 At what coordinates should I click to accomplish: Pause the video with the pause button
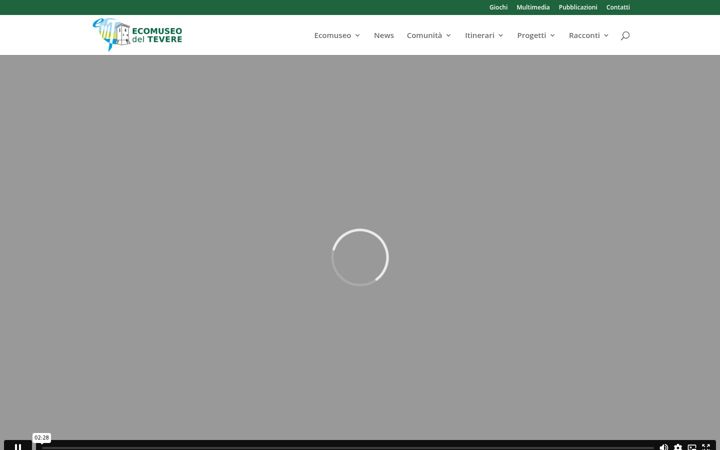[x=17, y=446]
